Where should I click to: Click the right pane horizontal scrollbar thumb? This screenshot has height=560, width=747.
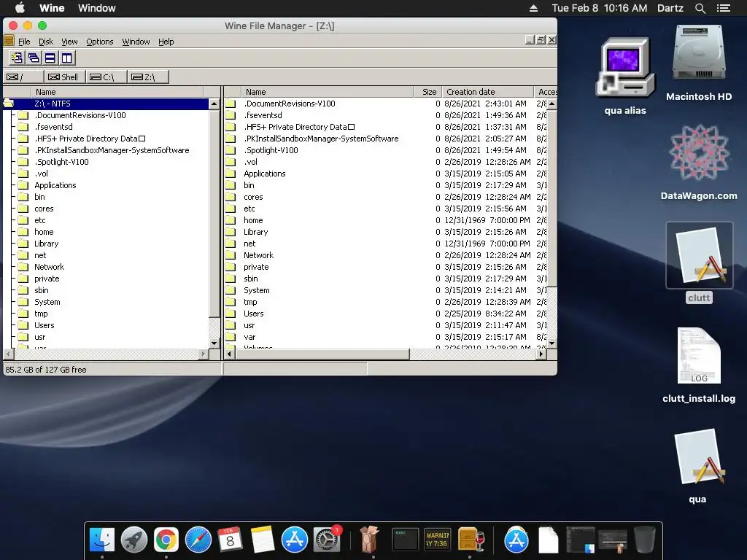click(322, 354)
